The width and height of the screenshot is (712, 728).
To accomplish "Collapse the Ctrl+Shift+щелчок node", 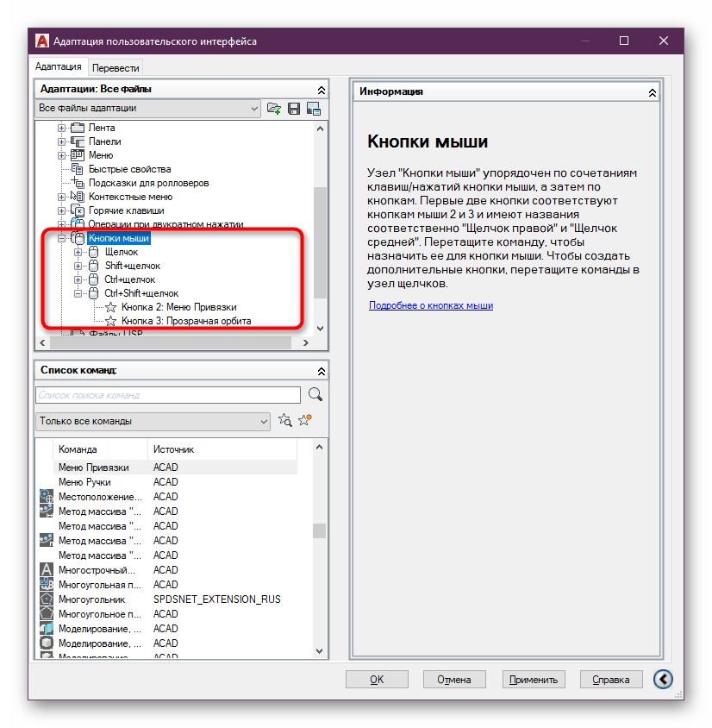I will [x=78, y=293].
